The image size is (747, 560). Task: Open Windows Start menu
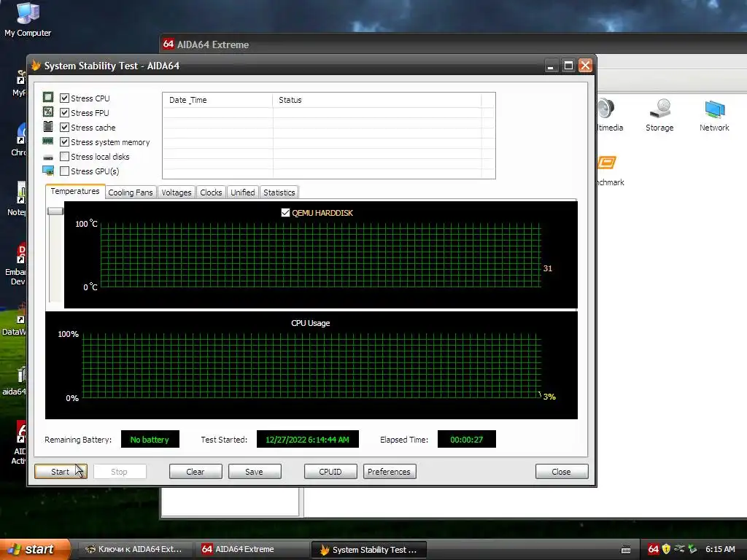pos(35,549)
